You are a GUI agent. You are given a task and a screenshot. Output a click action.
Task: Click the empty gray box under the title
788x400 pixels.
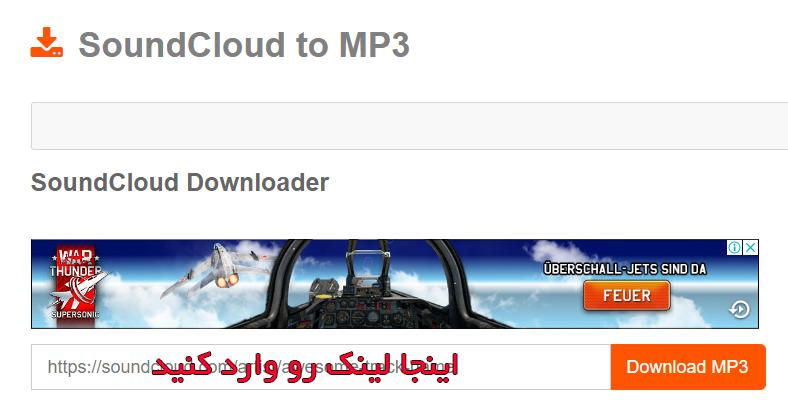point(410,126)
